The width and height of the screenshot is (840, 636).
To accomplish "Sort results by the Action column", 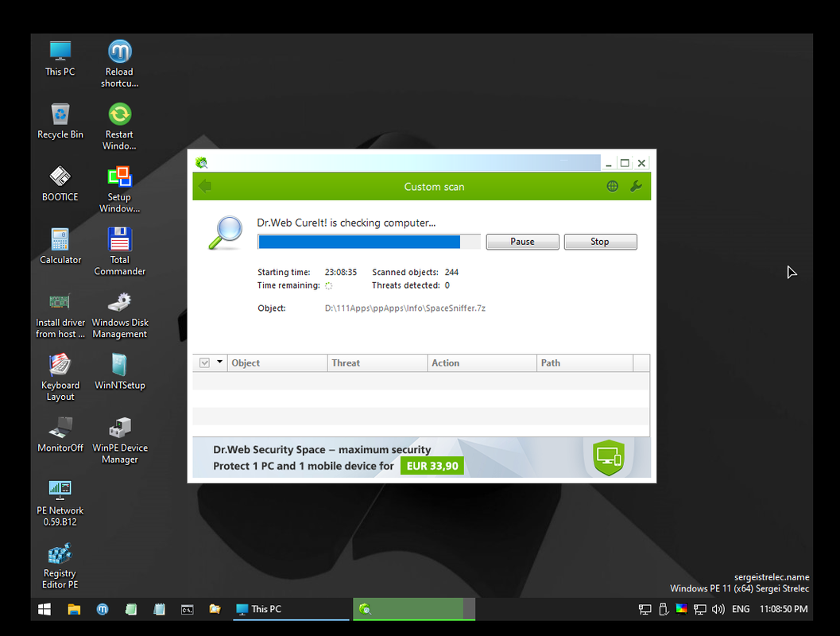I will point(482,363).
